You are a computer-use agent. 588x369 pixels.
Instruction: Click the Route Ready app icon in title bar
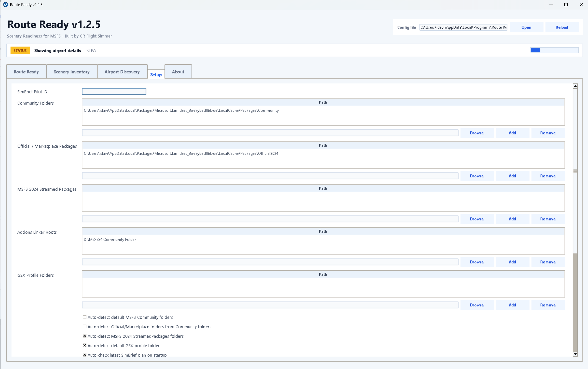pos(5,5)
